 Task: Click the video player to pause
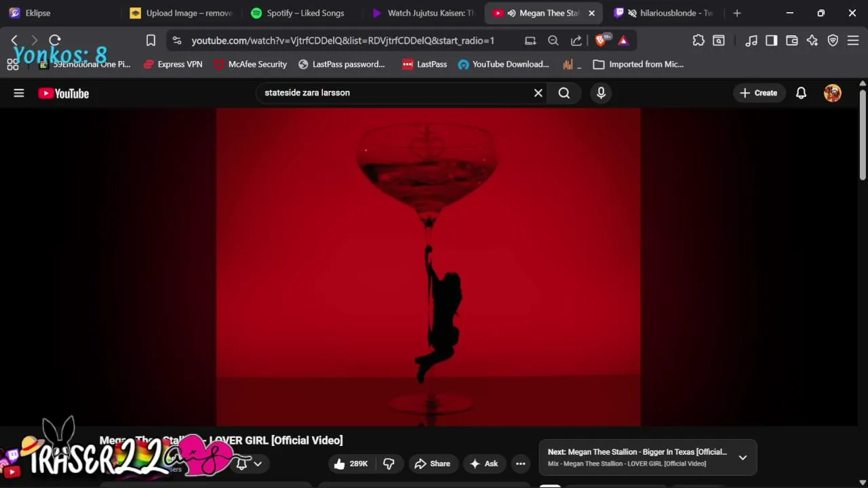pos(429,267)
